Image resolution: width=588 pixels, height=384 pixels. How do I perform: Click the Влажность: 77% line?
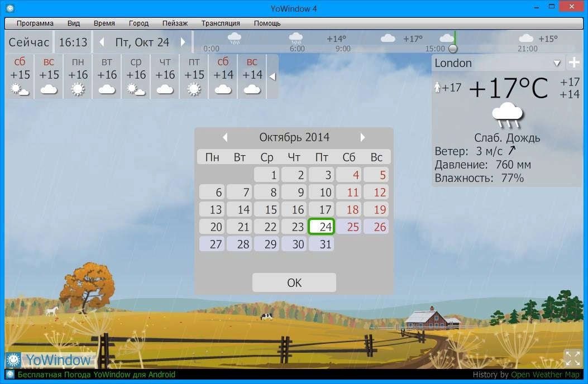tap(479, 177)
